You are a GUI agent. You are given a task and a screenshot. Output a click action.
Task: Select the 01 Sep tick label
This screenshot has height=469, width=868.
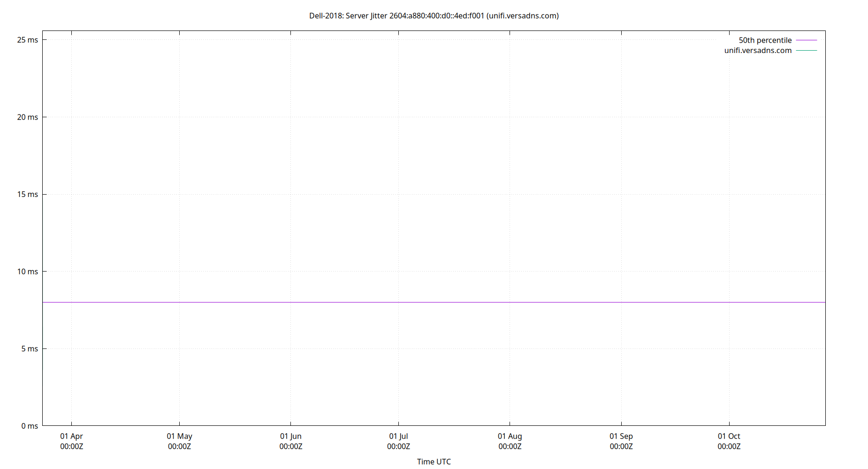coord(620,436)
